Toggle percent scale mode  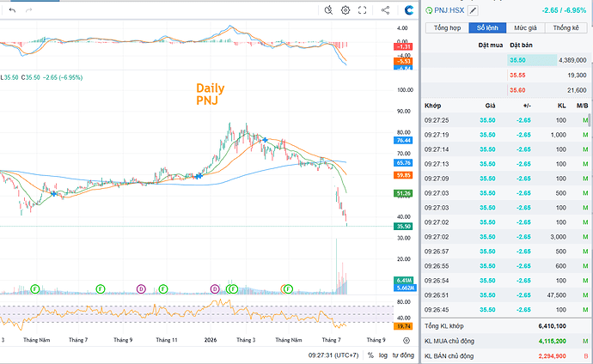[370, 355]
